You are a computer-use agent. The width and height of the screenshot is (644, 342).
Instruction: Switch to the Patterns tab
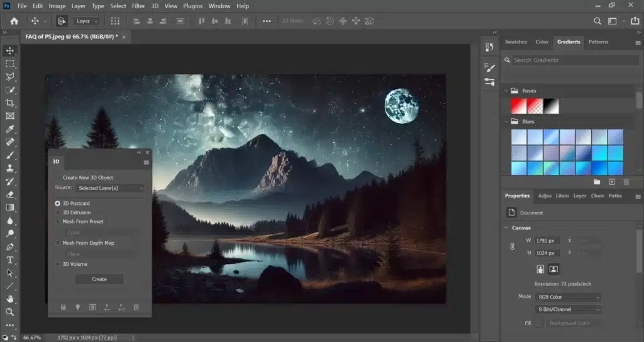599,42
